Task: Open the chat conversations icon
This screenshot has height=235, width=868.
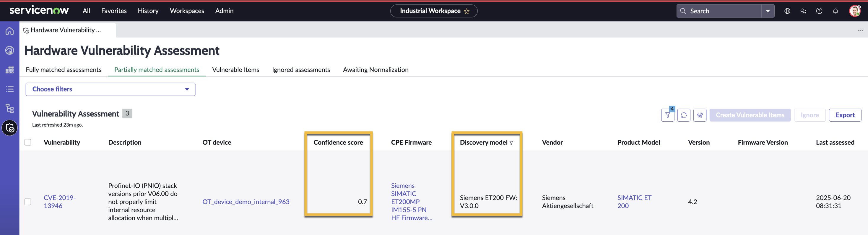Action: click(x=803, y=11)
